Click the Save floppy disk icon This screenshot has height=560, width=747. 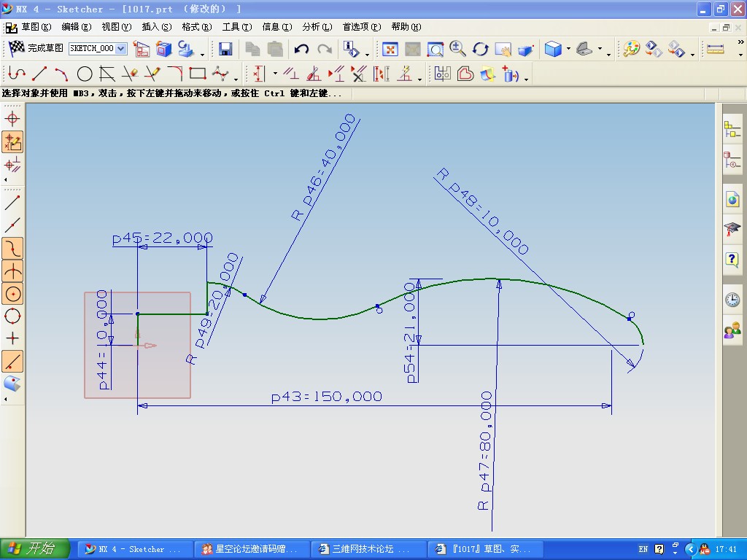coord(225,49)
